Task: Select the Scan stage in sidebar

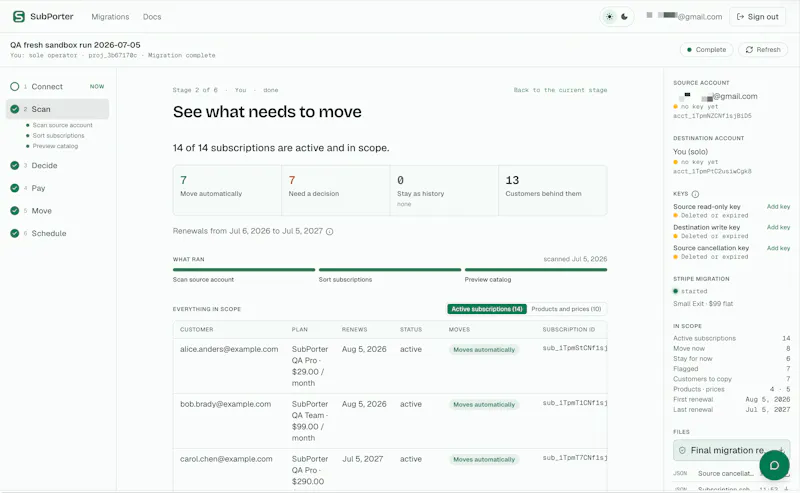Action: click(57, 109)
